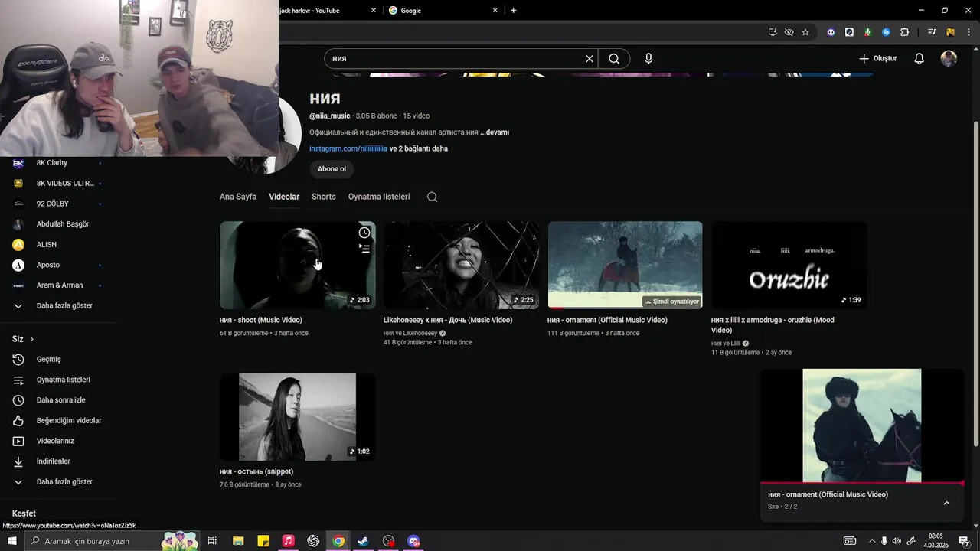Click the page vertical scrollbar
The image size is (980, 551).
tap(975, 283)
